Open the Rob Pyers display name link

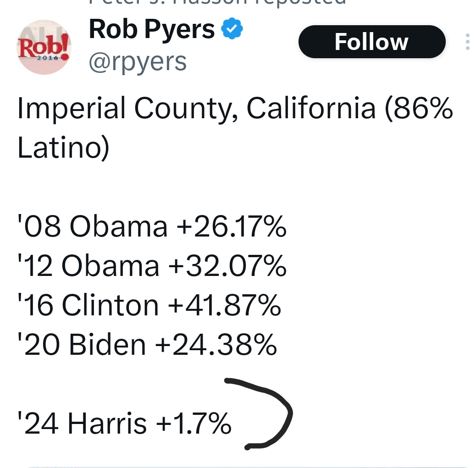152,29
